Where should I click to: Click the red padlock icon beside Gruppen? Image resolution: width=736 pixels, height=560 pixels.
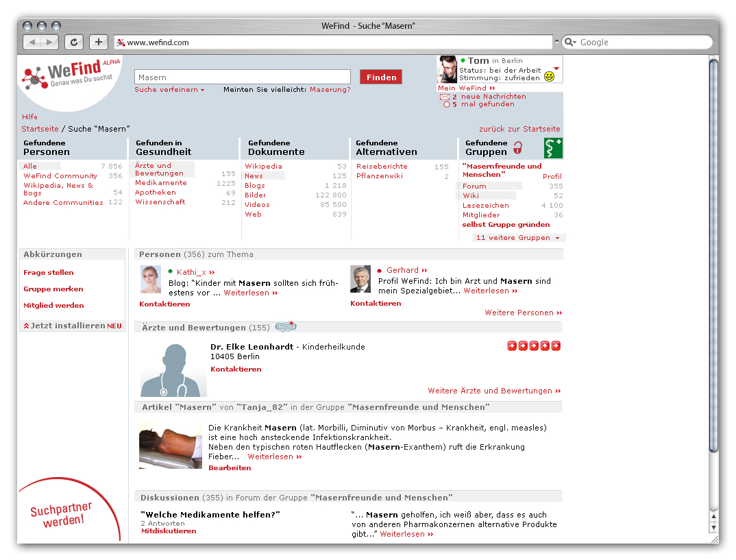518,148
